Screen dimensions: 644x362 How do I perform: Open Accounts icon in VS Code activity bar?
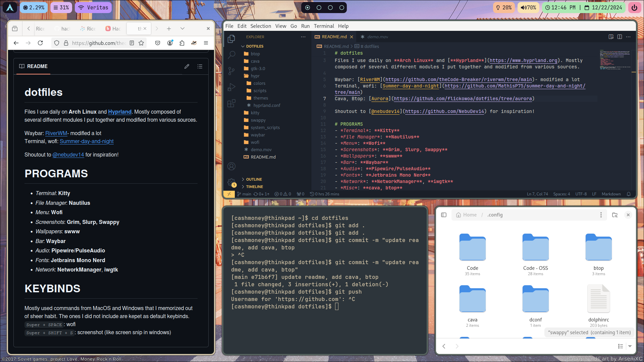231,166
